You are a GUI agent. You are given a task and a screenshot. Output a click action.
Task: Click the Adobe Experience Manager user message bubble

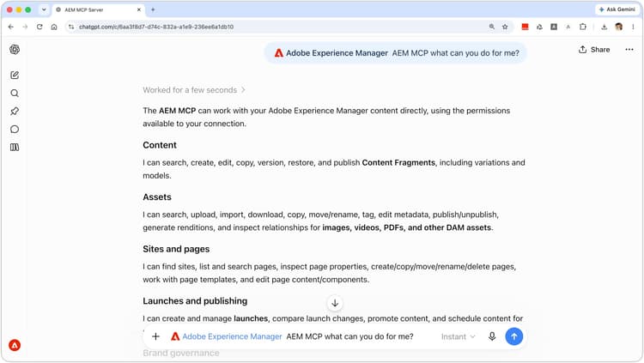click(x=396, y=53)
